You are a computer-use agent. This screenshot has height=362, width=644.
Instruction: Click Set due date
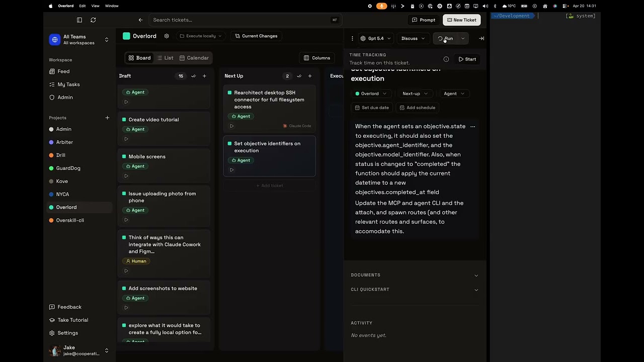[372, 108]
